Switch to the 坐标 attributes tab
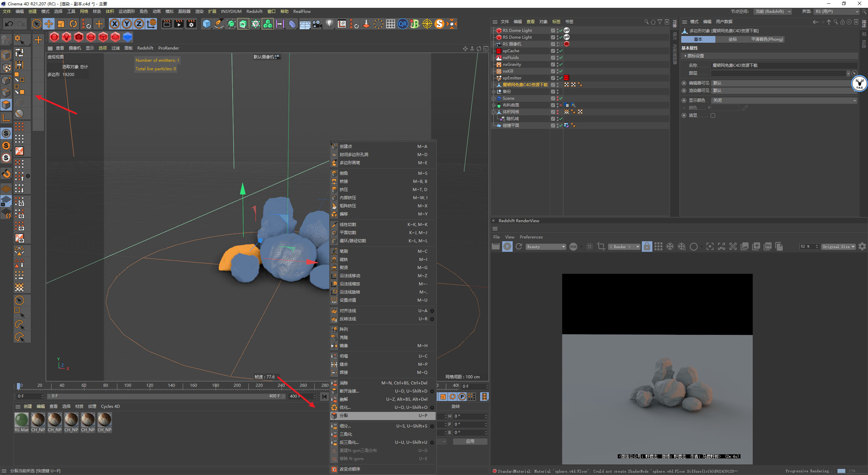The height and width of the screenshot is (475, 868). point(732,39)
